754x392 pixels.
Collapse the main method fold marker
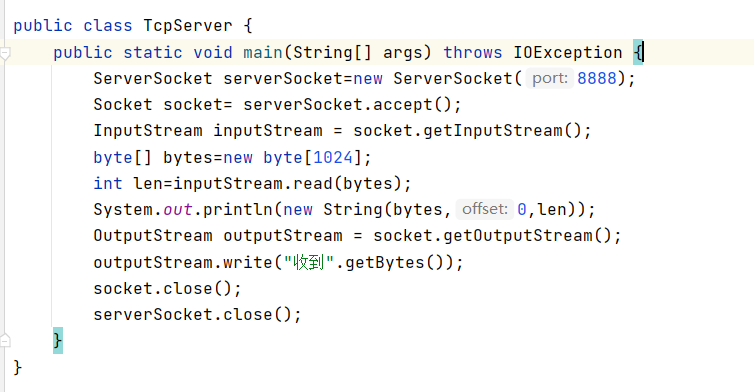(x=5, y=53)
